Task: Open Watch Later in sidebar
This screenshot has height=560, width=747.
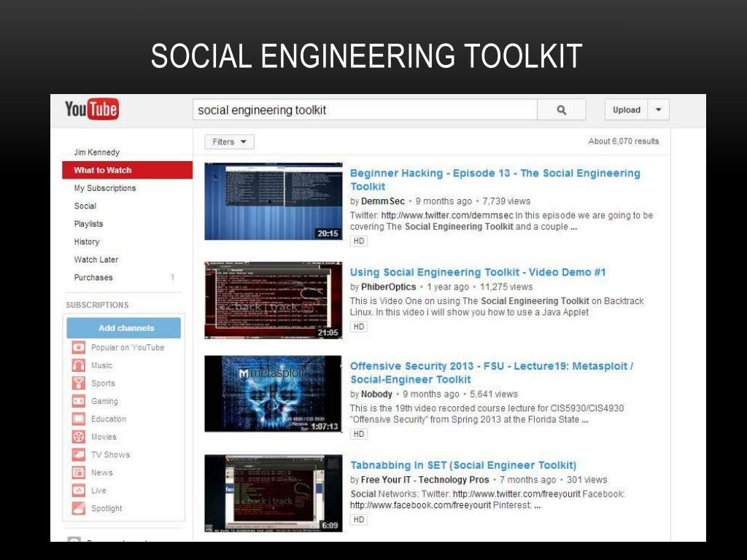Action: click(x=96, y=260)
